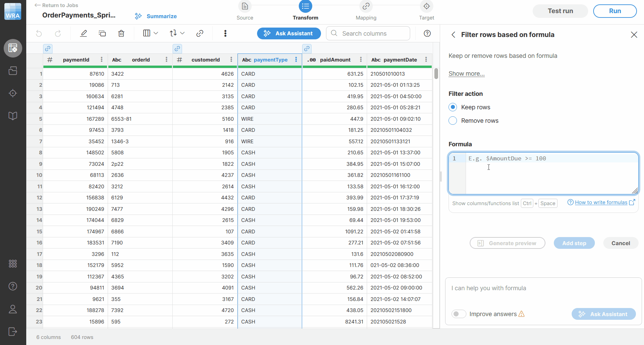Click the Improve answers warning icon
The width and height of the screenshot is (644, 345).
pyautogui.click(x=522, y=314)
